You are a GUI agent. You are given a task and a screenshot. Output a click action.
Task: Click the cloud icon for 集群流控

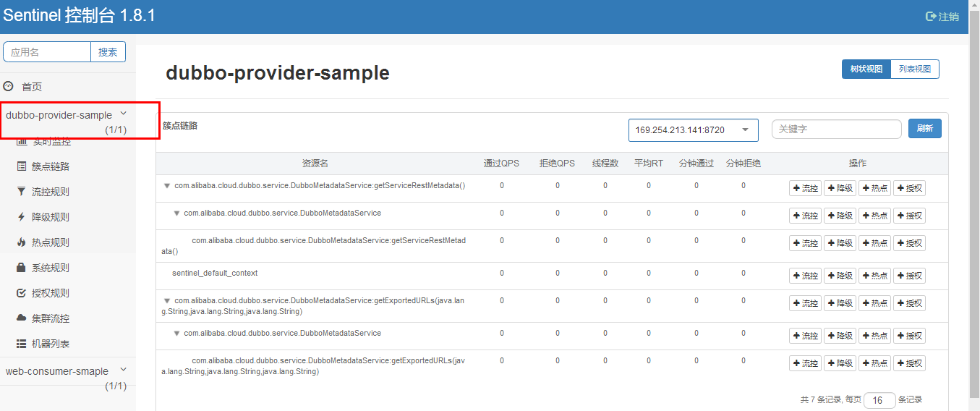click(21, 318)
